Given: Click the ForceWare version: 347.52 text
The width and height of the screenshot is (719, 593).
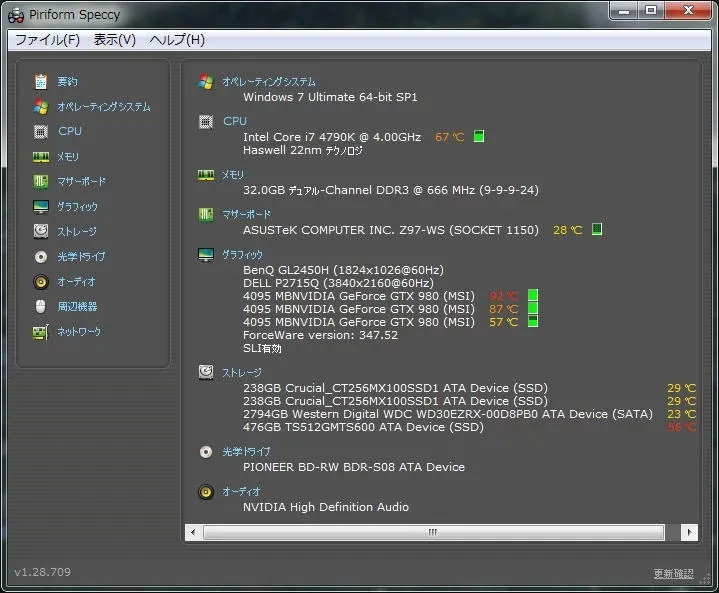Looking at the screenshot, I should [x=320, y=335].
